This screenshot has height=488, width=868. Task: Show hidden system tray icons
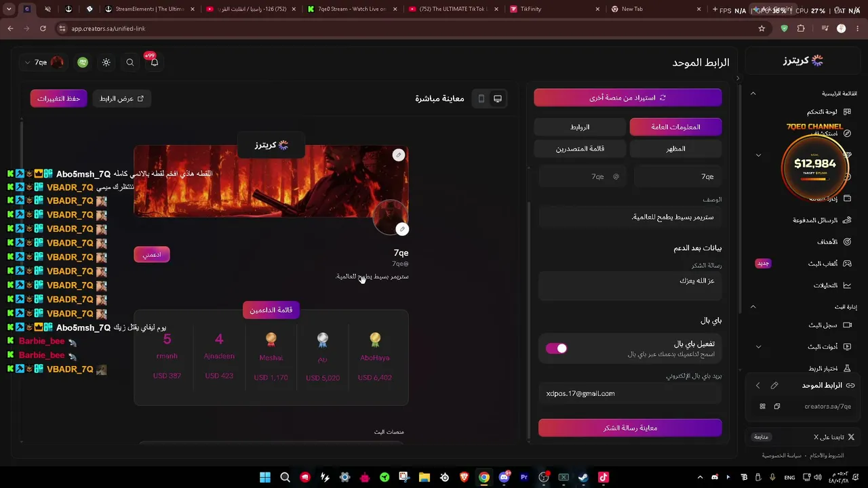coord(701,477)
